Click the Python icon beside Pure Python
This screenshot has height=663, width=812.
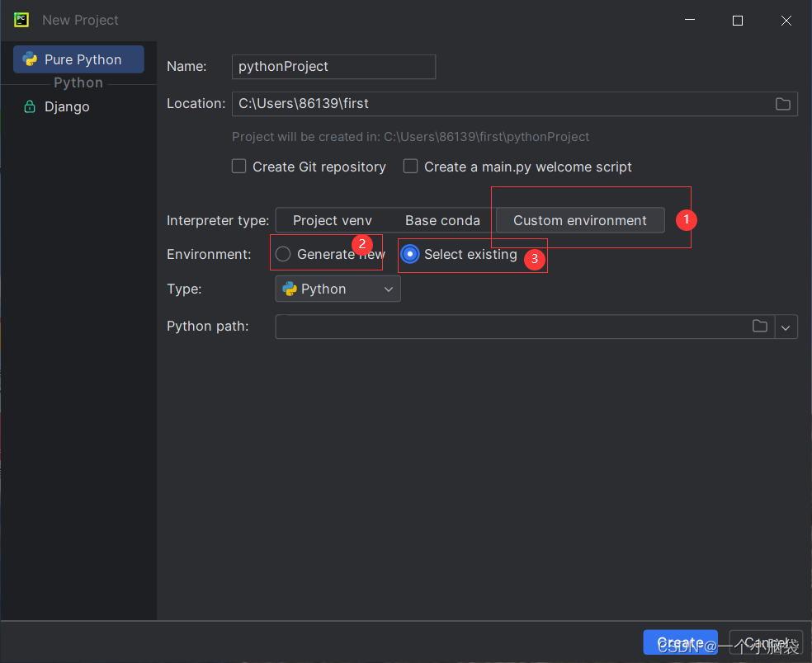[30, 59]
